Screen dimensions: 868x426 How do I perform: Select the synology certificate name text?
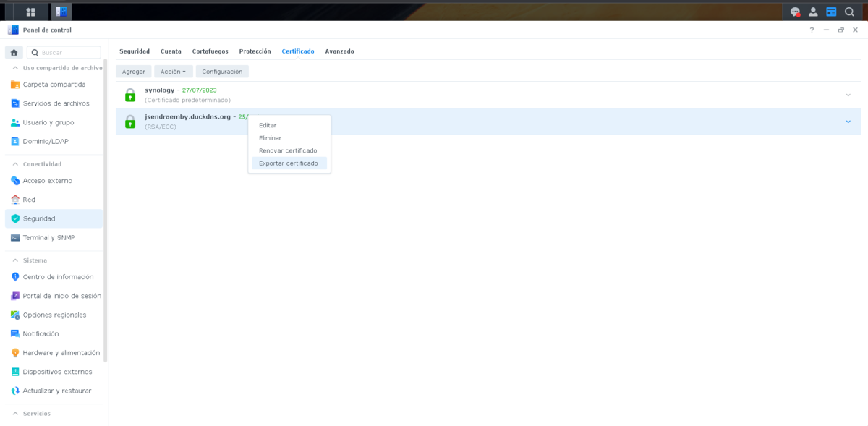pyautogui.click(x=160, y=90)
